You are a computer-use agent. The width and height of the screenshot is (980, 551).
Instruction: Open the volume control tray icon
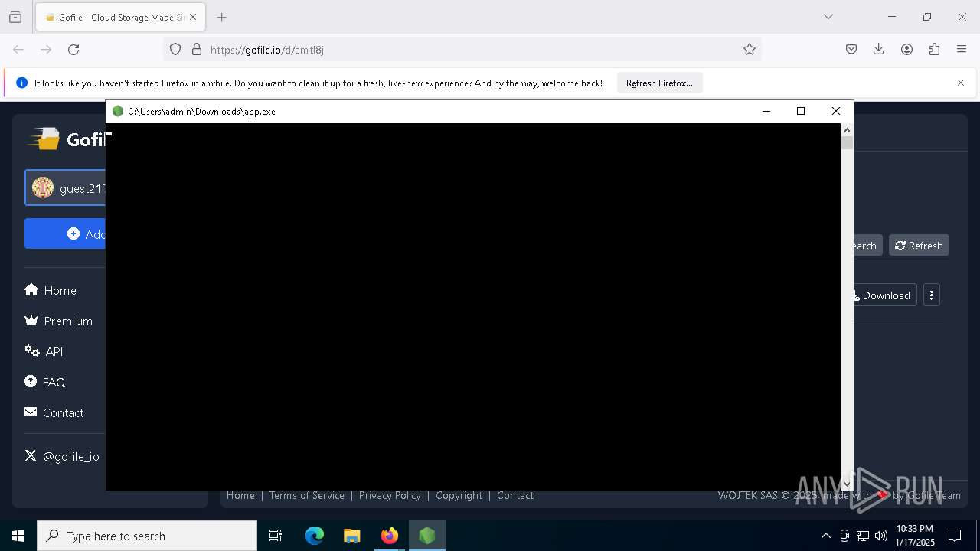881,536
